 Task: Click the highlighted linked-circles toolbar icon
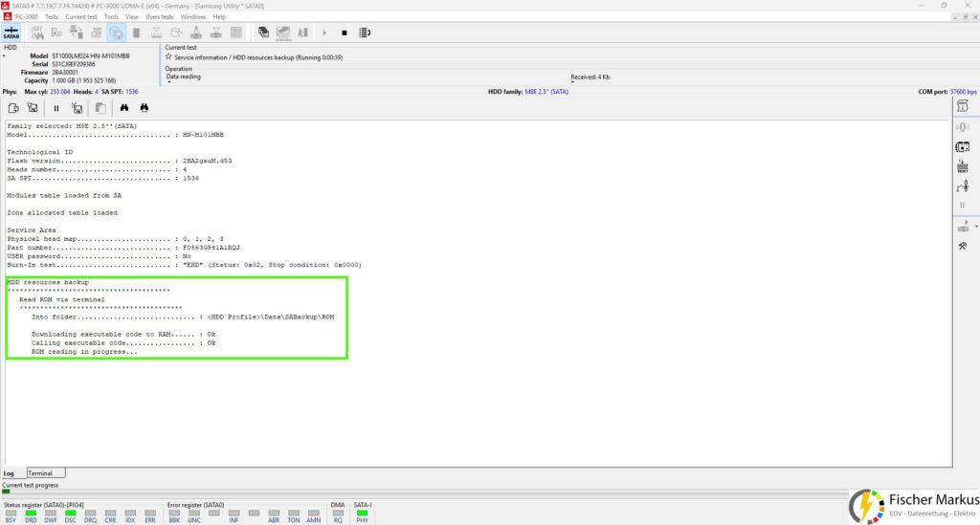pyautogui.click(x=116, y=33)
